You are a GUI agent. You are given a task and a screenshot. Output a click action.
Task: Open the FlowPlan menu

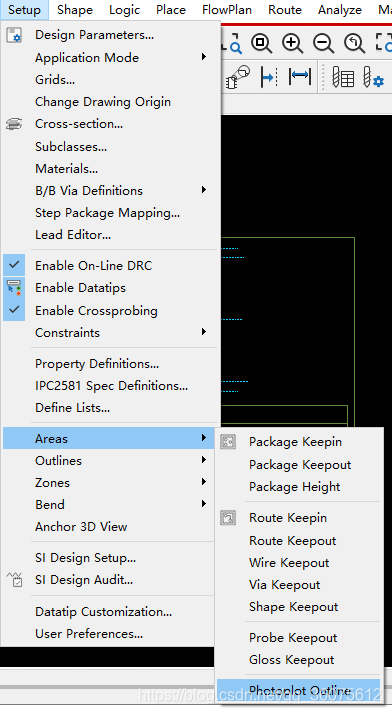point(227,10)
